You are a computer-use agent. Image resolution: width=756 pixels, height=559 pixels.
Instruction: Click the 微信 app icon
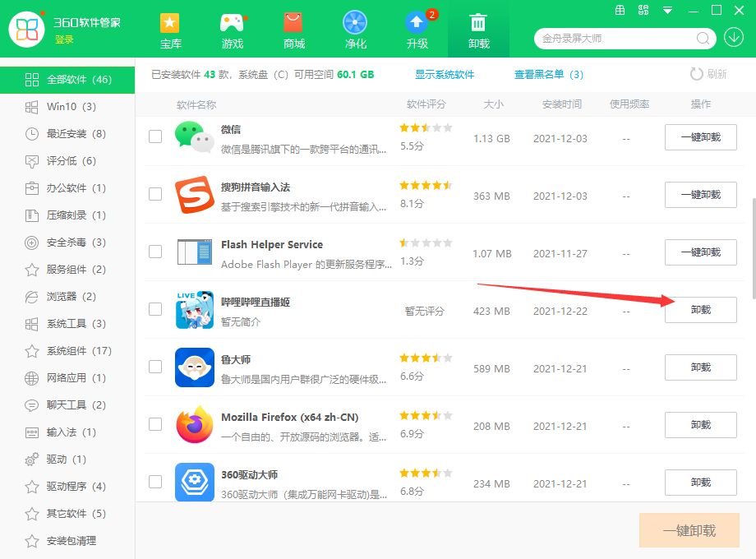click(195, 137)
